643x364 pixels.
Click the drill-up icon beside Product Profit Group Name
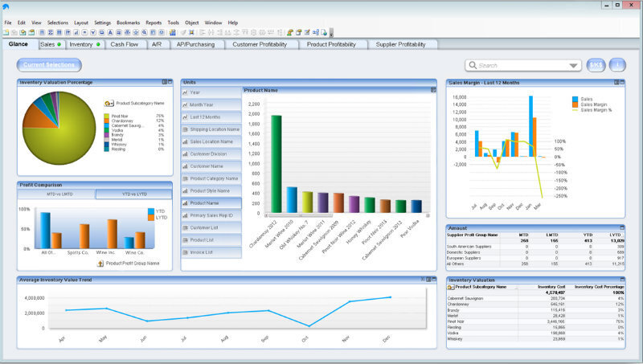[100, 263]
